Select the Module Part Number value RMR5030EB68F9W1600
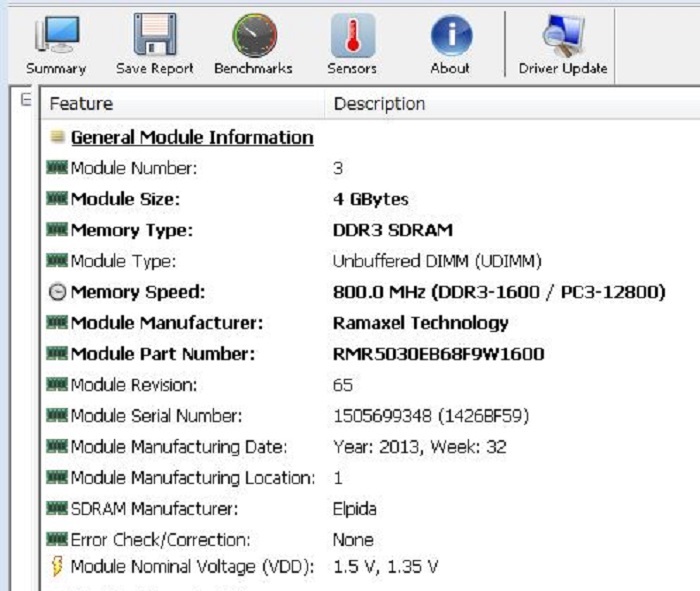 (438, 354)
